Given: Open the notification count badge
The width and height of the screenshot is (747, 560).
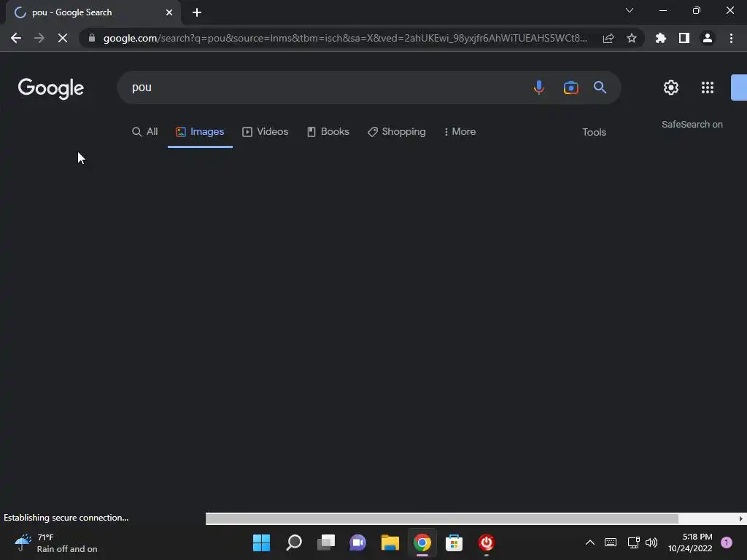Looking at the screenshot, I should [727, 542].
